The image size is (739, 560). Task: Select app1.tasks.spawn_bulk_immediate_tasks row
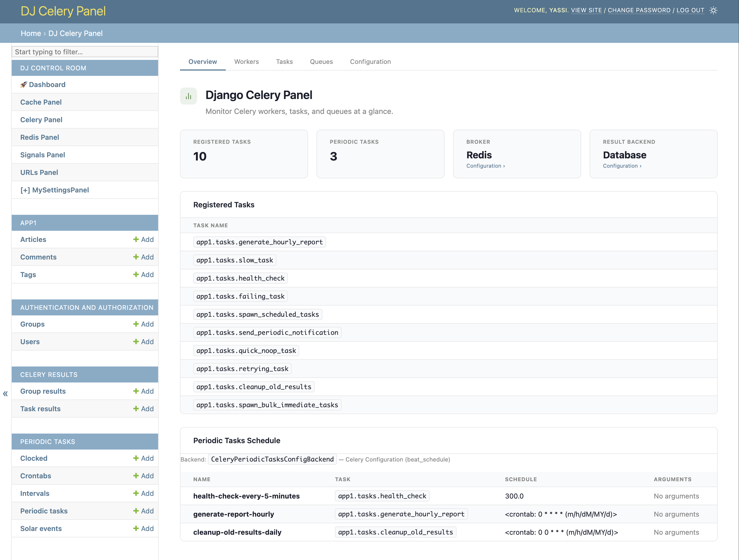coord(449,405)
